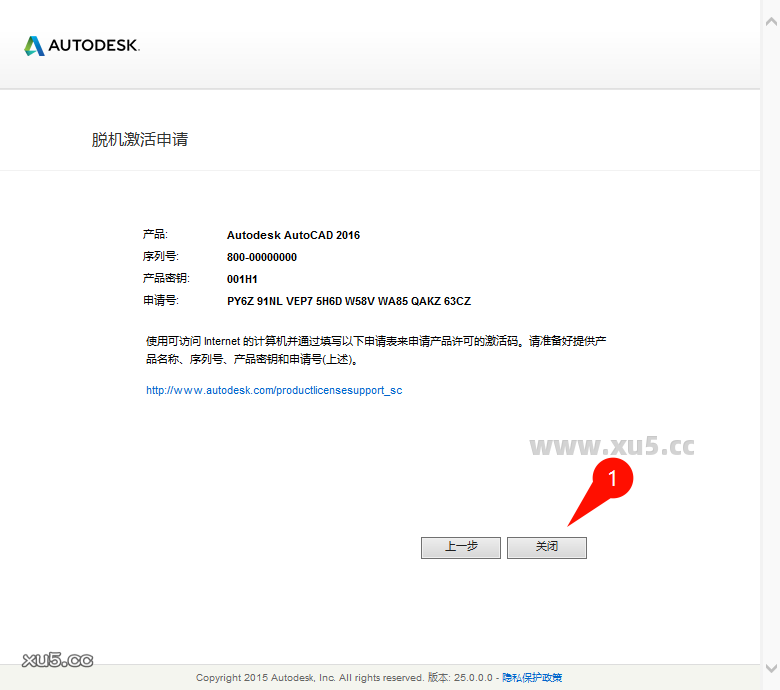
Task: Click the Copyright 2015 Autodesk footer text
Action: coord(309,677)
